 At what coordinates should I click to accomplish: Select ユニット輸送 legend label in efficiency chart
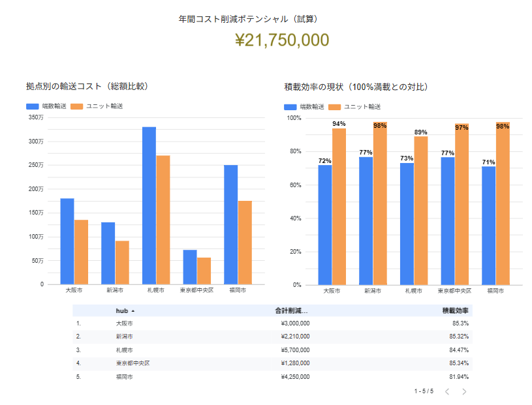click(362, 107)
